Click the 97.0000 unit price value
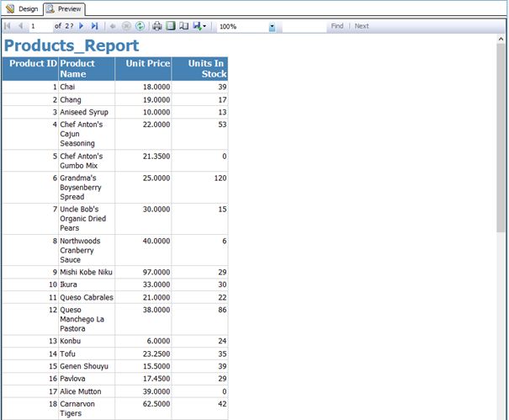This screenshot has width=509, height=420. click(156, 272)
